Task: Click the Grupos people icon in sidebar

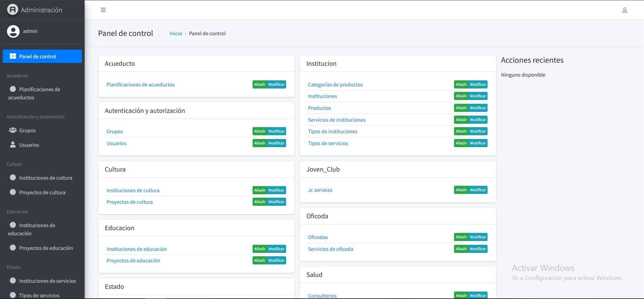Action: click(13, 130)
